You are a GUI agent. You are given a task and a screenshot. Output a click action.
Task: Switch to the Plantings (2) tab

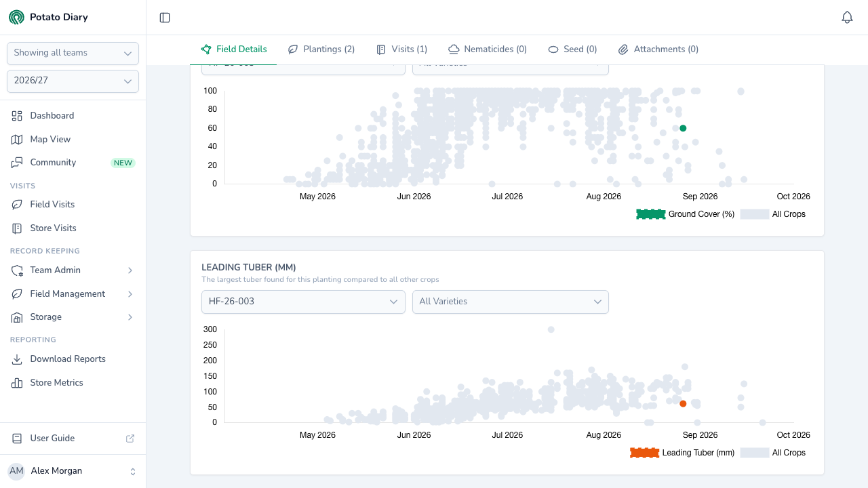tap(321, 49)
